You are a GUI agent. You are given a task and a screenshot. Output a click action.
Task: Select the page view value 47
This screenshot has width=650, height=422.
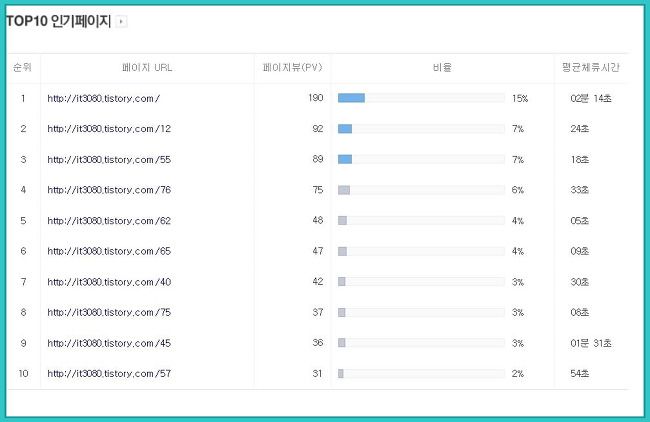pyautogui.click(x=318, y=251)
